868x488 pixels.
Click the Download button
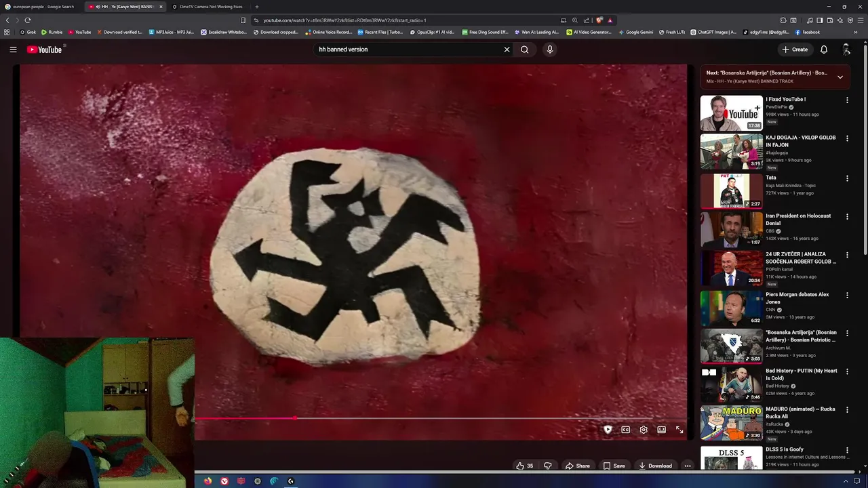click(655, 466)
